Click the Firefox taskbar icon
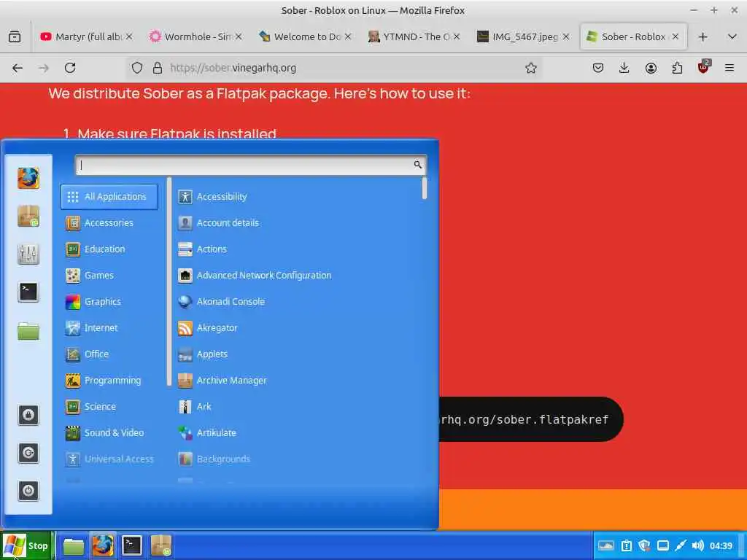The width and height of the screenshot is (747, 560). click(x=102, y=545)
